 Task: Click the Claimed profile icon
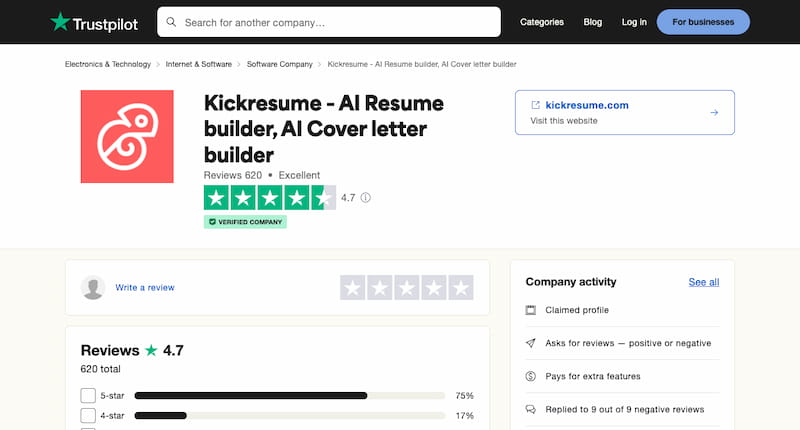(x=531, y=310)
